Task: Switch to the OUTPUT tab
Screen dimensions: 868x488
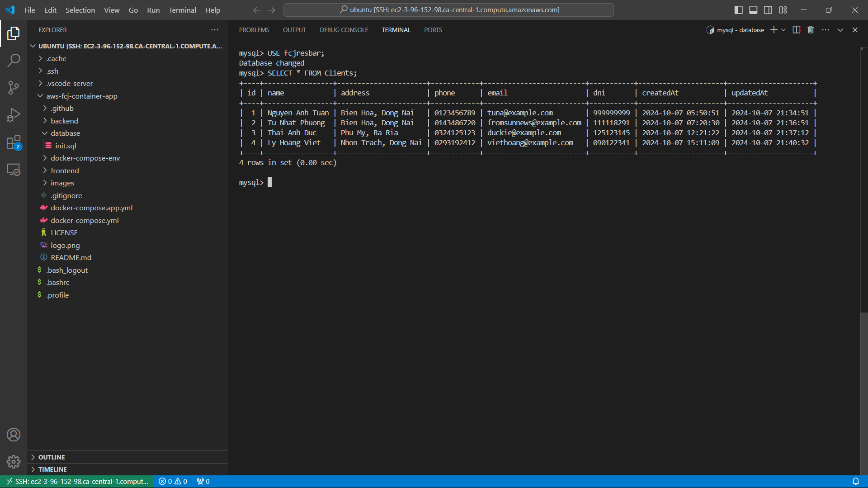Action: [x=294, y=30]
